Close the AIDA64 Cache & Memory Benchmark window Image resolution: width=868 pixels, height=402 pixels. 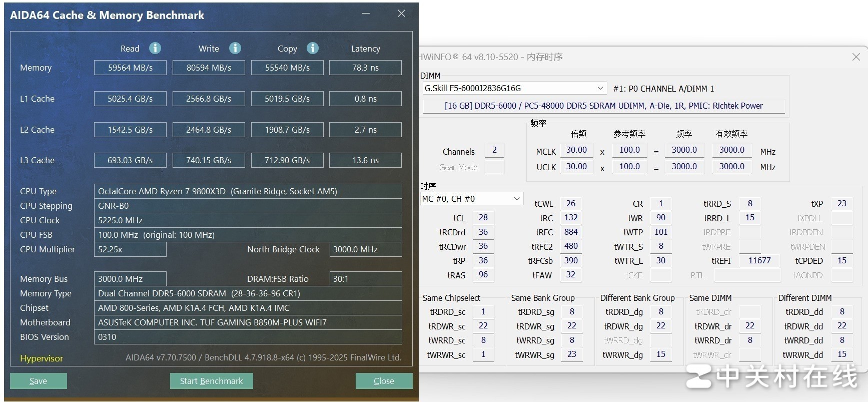click(x=401, y=14)
